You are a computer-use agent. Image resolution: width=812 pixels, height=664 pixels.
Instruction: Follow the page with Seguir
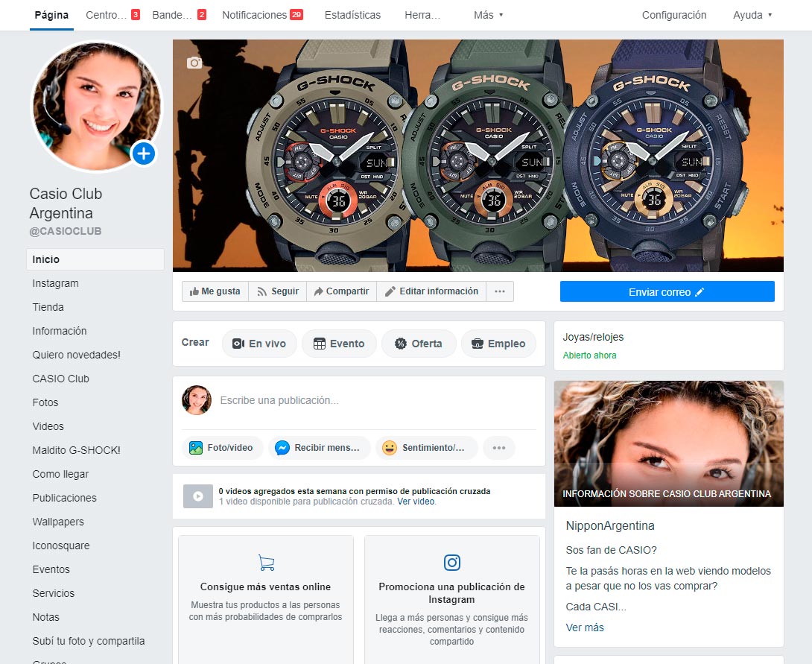point(278,291)
